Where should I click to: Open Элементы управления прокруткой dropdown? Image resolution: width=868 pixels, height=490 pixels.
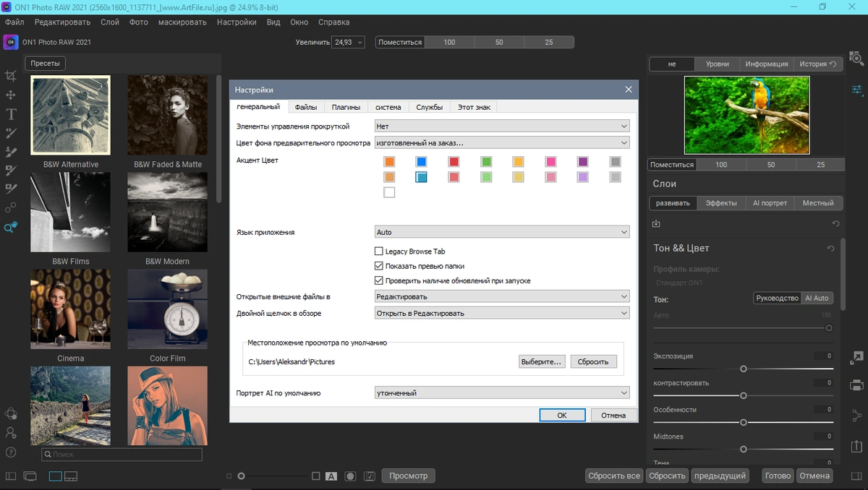(x=502, y=126)
